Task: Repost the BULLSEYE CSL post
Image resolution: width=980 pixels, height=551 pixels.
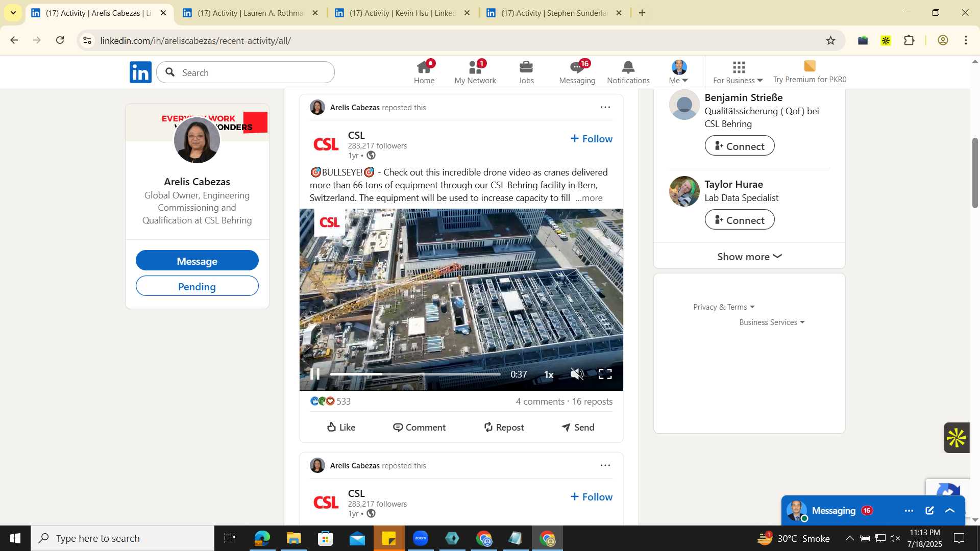Action: [504, 427]
